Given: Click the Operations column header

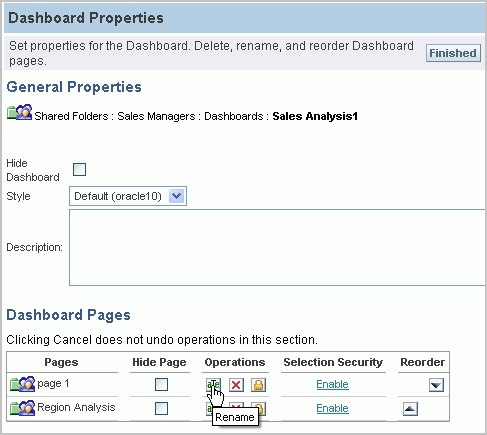Looking at the screenshot, I should click(x=235, y=362).
